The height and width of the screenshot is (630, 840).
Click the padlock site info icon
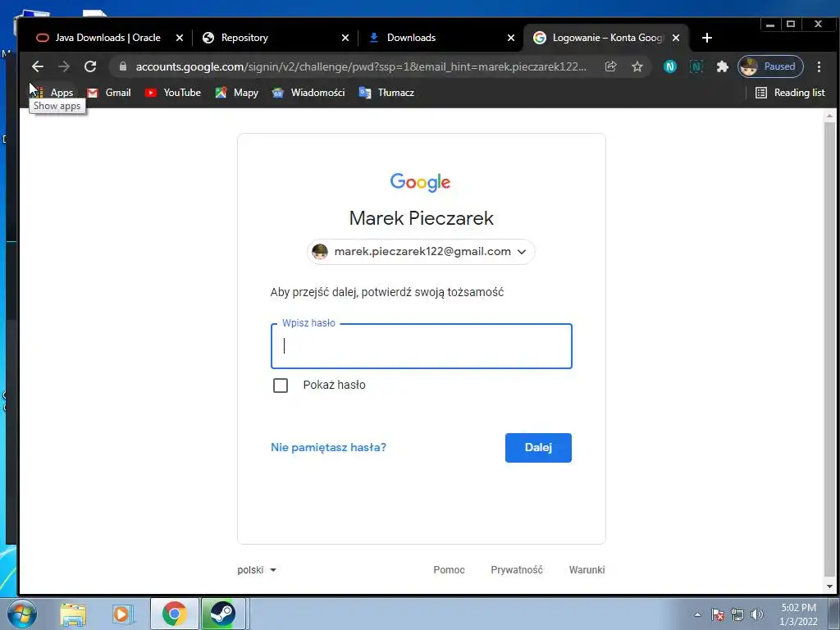click(x=123, y=66)
